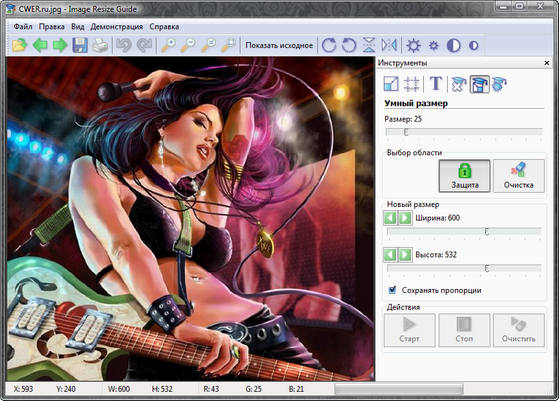
Task: Rotate image clockwise using toolbar icon
Action: click(x=329, y=45)
